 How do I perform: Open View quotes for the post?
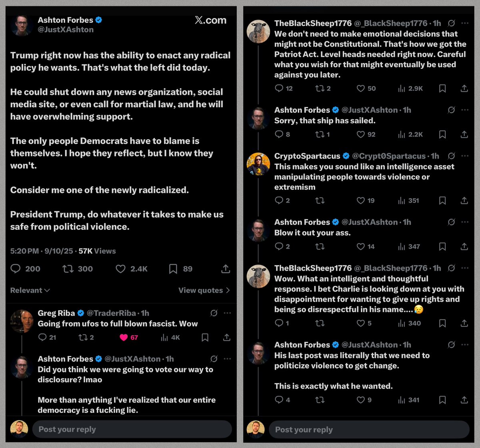point(204,290)
